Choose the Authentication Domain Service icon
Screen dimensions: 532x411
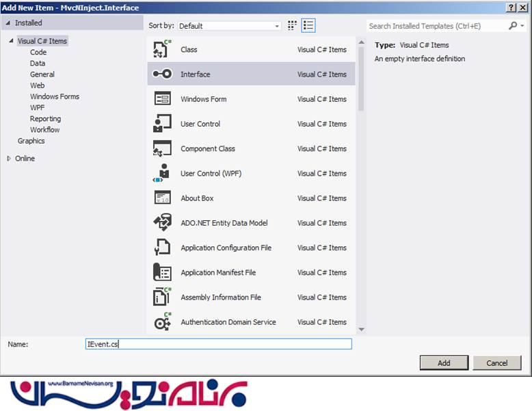[162, 322]
